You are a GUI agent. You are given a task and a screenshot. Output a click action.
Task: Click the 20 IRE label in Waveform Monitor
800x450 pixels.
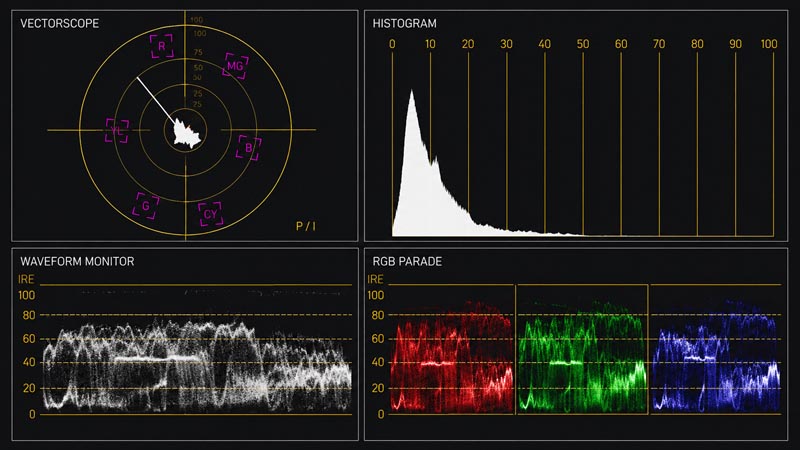click(29, 388)
